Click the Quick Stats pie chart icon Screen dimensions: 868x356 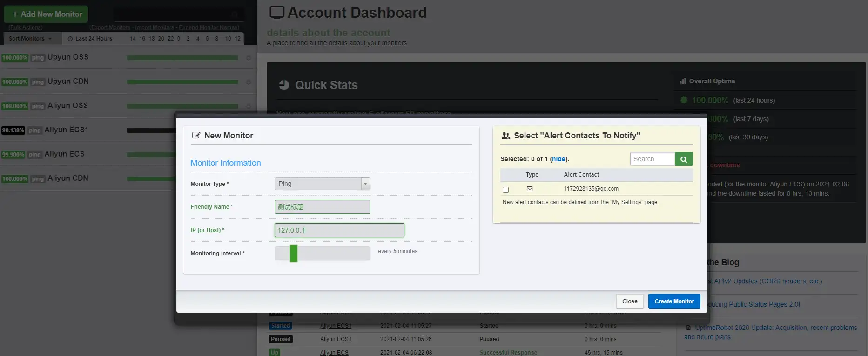[284, 85]
